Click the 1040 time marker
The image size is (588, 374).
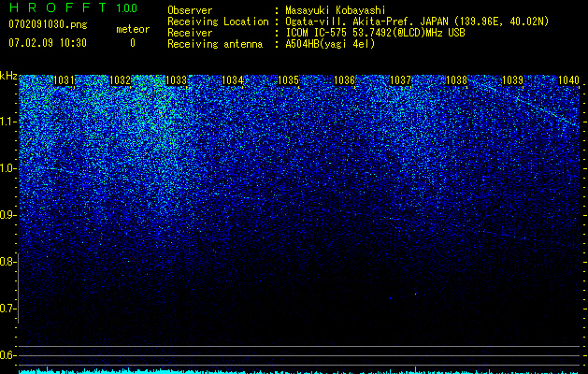click(x=568, y=80)
